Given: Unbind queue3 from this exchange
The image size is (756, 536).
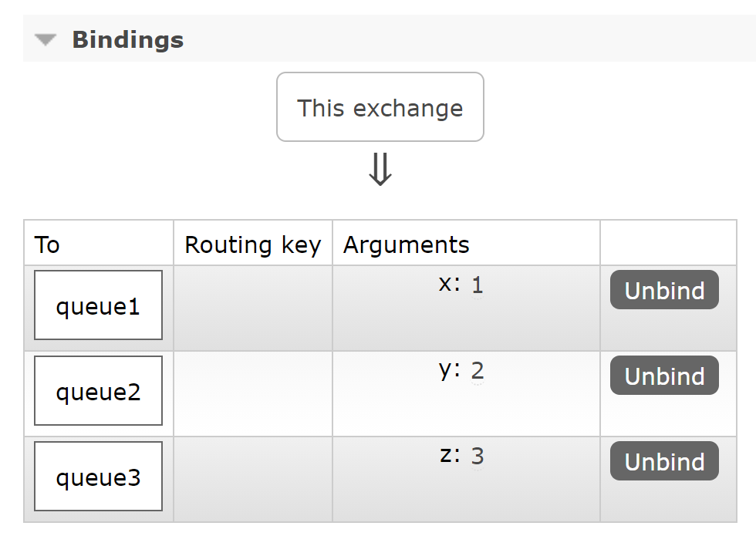Looking at the screenshot, I should (x=664, y=461).
